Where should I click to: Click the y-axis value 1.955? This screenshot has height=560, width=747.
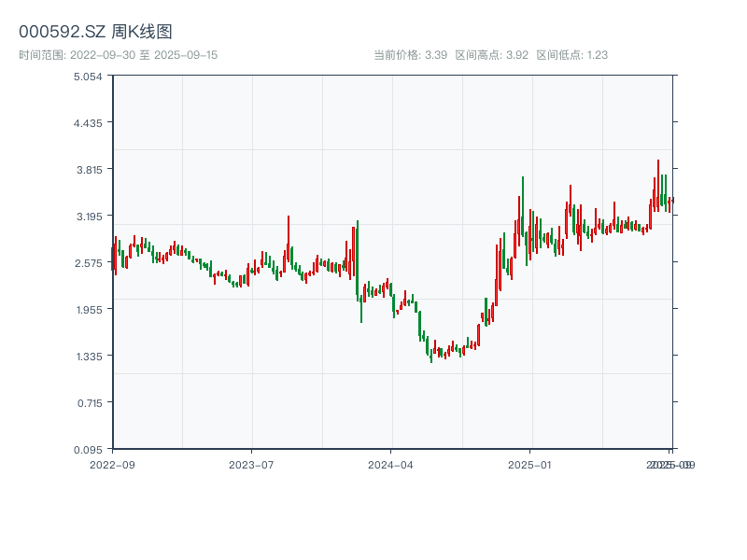tap(89, 310)
